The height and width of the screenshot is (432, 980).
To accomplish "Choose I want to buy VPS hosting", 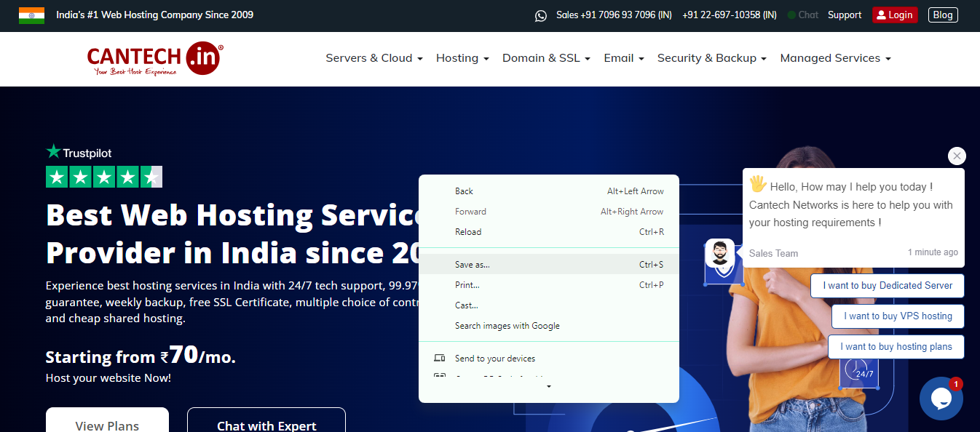I will pos(898,316).
